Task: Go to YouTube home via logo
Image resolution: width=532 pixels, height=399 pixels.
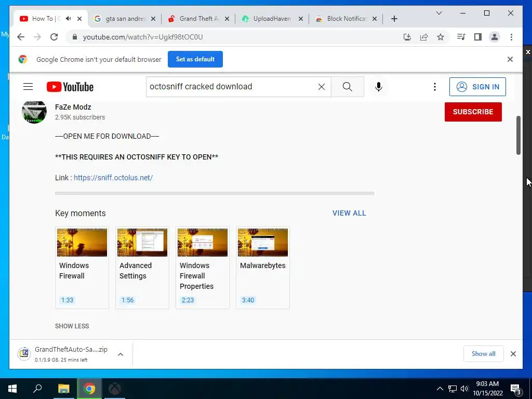Action: coord(70,87)
